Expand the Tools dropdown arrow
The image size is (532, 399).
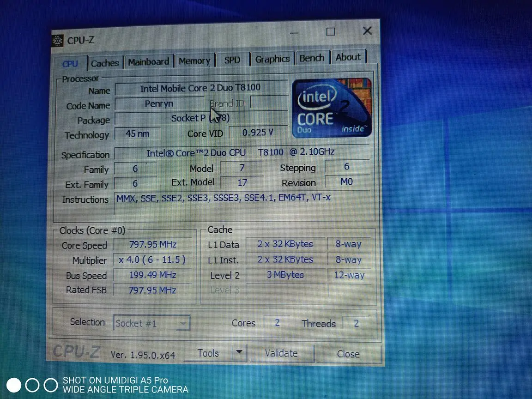(x=239, y=352)
